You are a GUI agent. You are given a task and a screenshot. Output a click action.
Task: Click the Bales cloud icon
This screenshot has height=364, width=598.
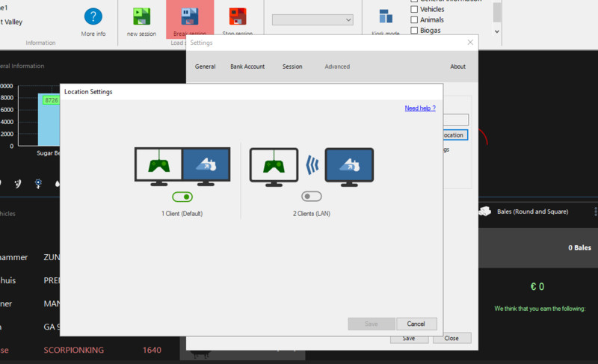[x=484, y=212]
